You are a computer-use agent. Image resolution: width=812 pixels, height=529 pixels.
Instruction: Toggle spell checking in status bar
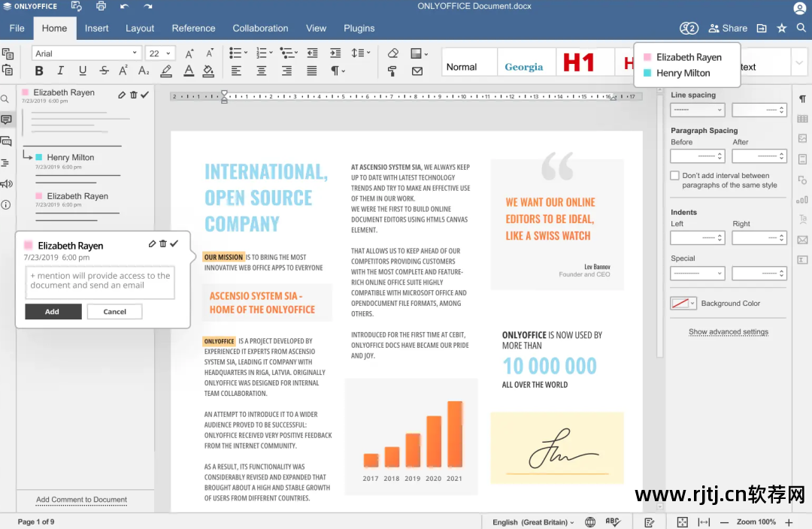613,521
